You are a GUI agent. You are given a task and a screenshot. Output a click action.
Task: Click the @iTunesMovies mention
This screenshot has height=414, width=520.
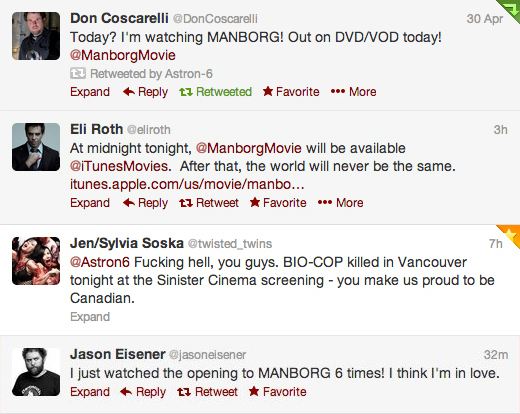point(120,166)
